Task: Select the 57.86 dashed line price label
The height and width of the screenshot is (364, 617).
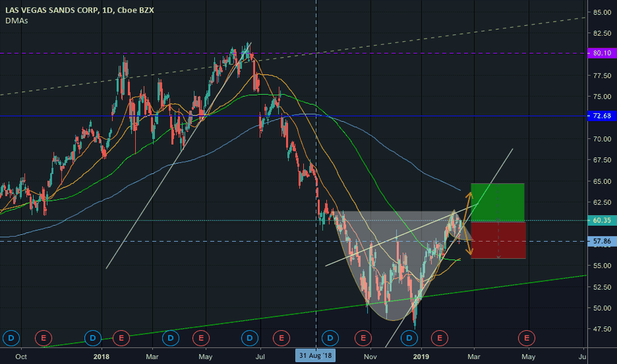Action: [x=602, y=241]
